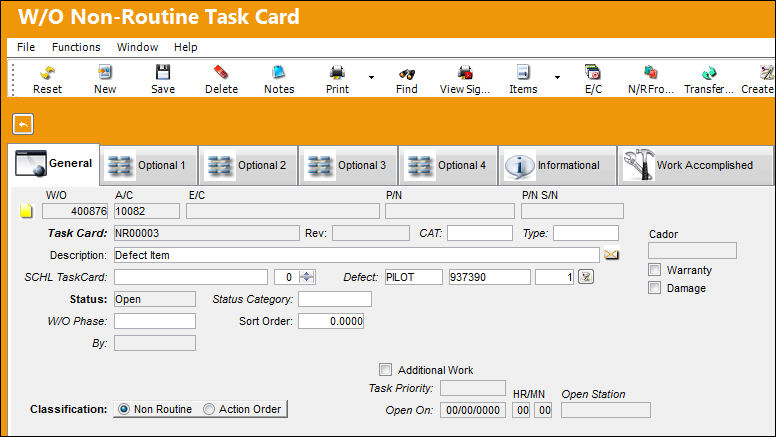Click the P/N field
This screenshot has height=437, width=776.
pyautogui.click(x=450, y=211)
